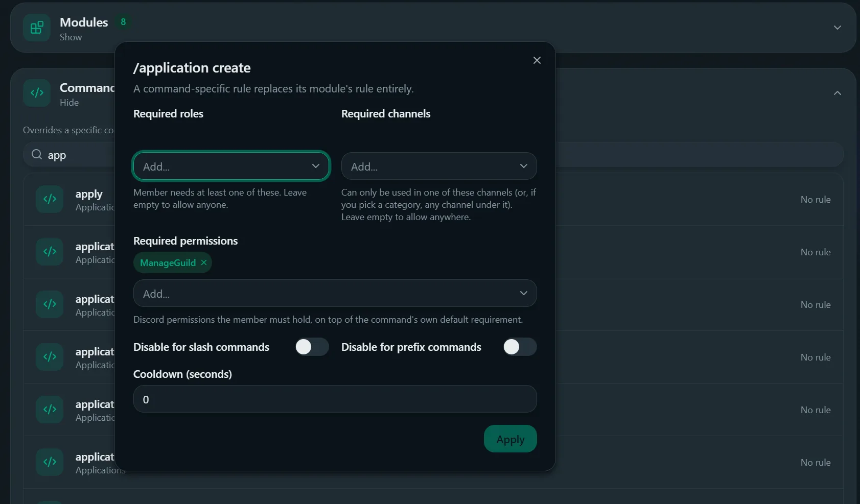Screen dimensions: 860x504
Task: Toggle Disable for slash commands
Action: click(312, 347)
